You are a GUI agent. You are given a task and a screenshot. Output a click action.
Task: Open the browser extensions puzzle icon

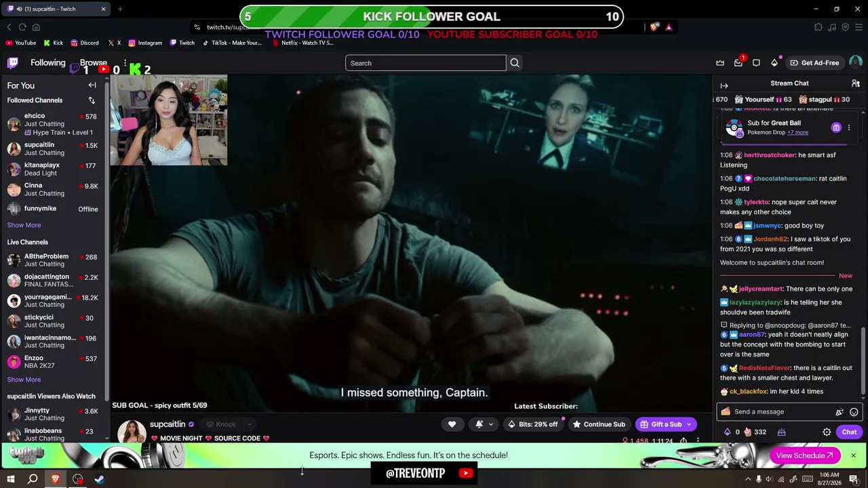click(x=818, y=27)
